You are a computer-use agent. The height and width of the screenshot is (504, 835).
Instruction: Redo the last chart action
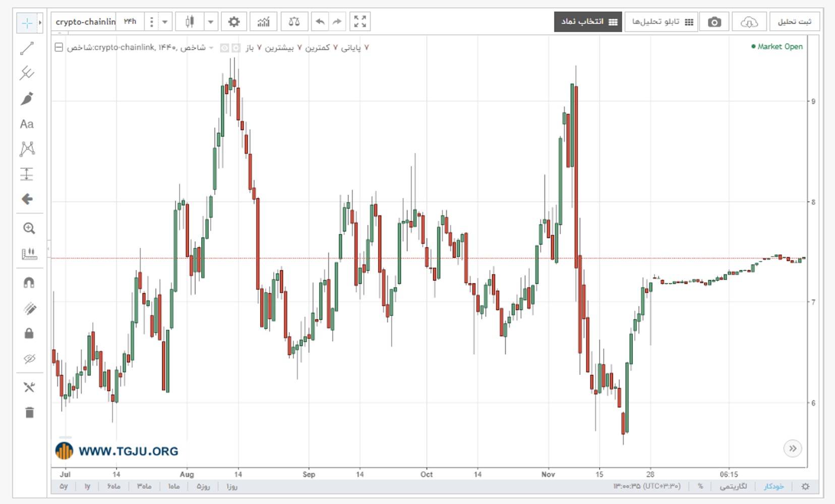click(x=337, y=22)
